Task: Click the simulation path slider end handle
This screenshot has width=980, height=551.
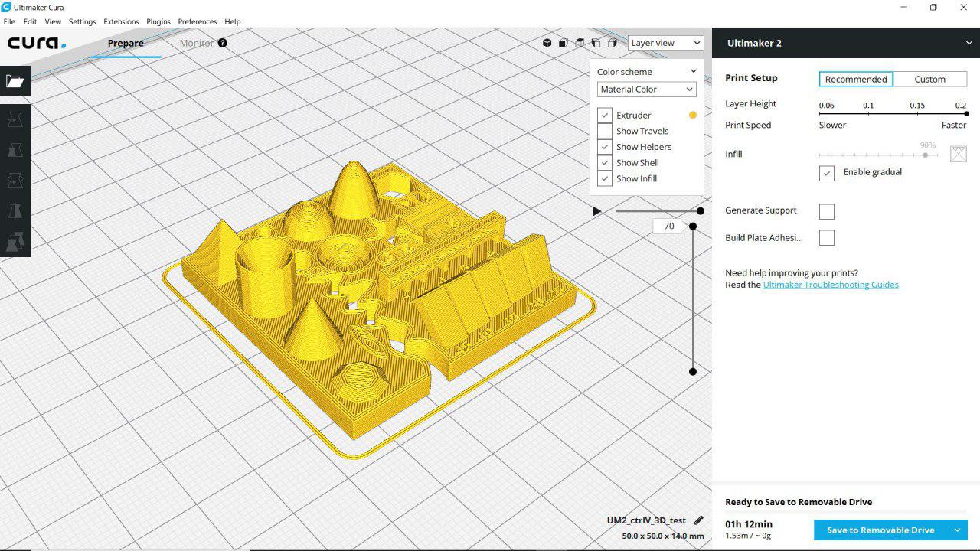Action: click(701, 210)
